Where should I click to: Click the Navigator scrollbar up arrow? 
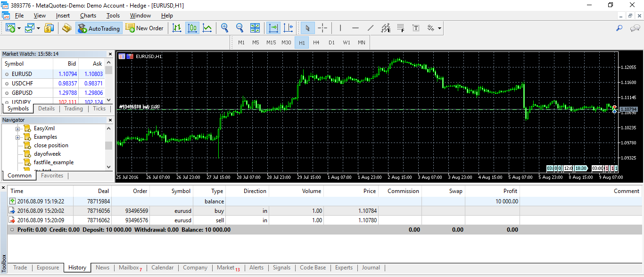click(109, 127)
